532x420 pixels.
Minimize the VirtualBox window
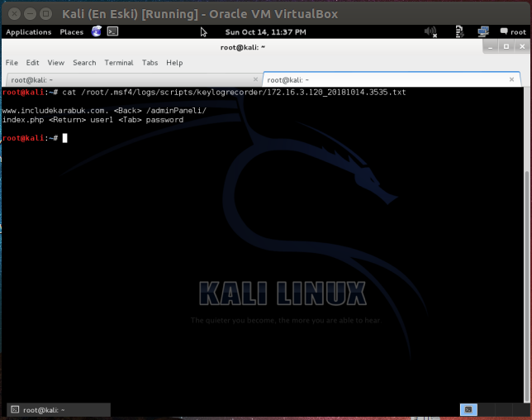coord(30,14)
